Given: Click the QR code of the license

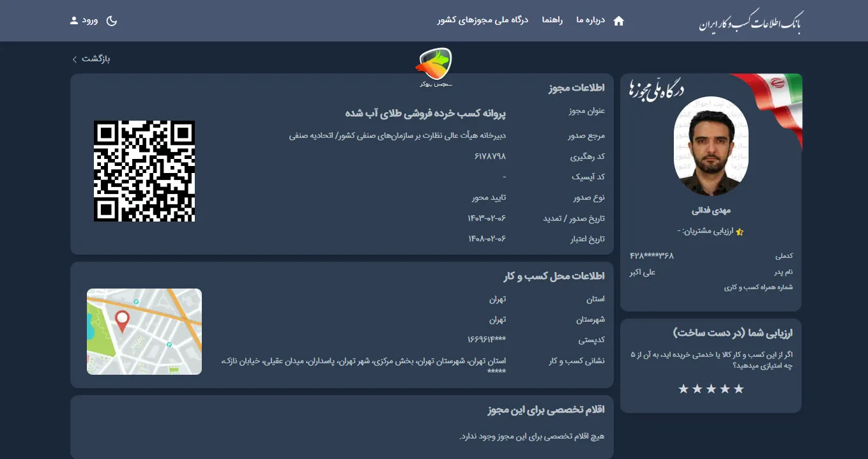Looking at the screenshot, I should 144,170.
